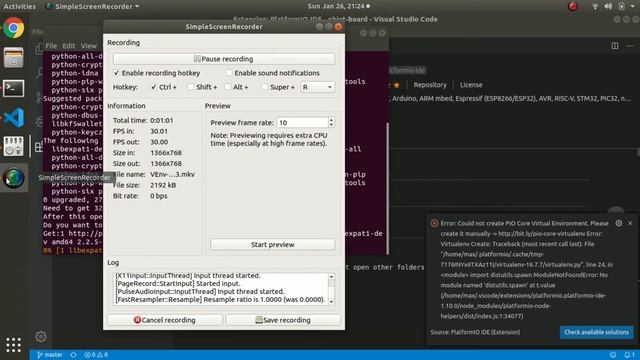
Task: Open the Repository link in VS Code
Action: click(430, 85)
